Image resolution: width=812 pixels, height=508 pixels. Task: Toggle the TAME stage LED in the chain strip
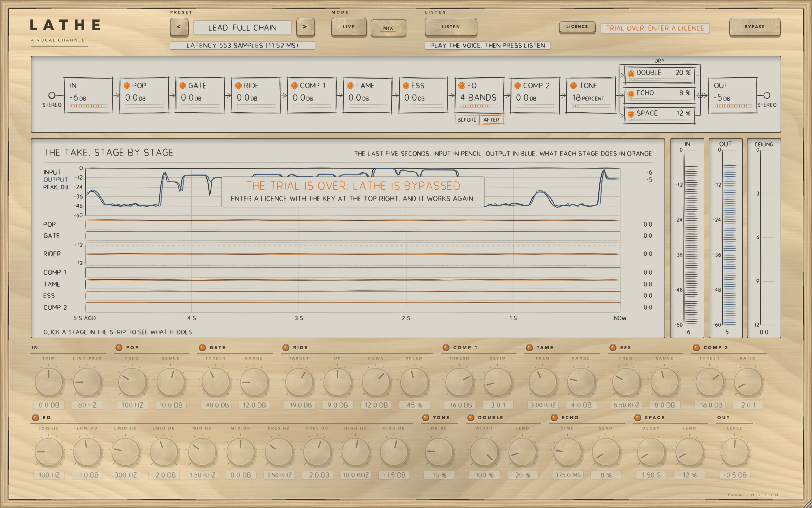point(350,86)
